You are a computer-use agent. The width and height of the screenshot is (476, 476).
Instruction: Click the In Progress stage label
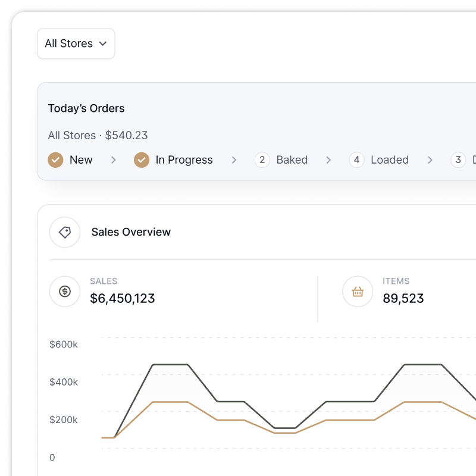tap(184, 159)
